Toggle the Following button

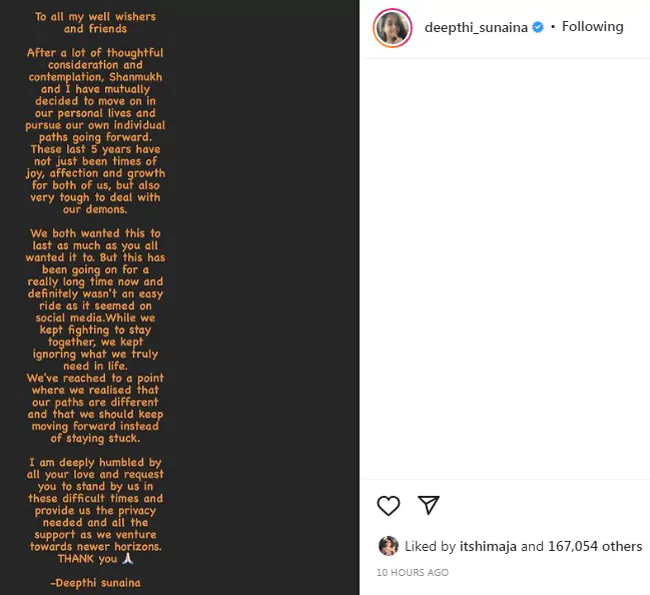point(592,27)
